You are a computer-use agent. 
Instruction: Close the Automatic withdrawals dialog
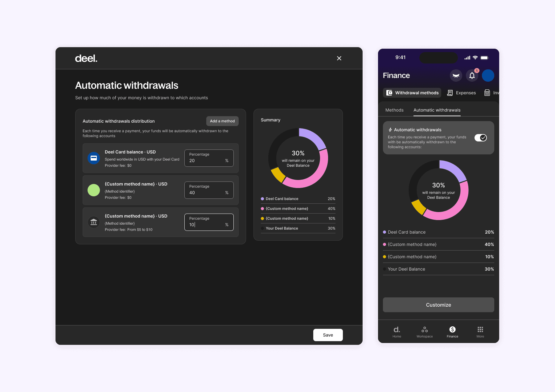pos(339,58)
